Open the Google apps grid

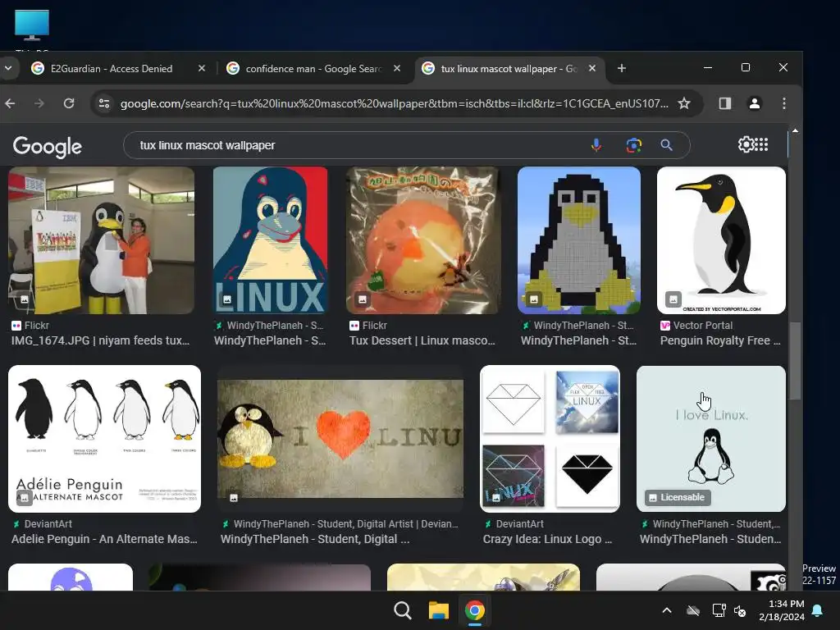(x=761, y=144)
